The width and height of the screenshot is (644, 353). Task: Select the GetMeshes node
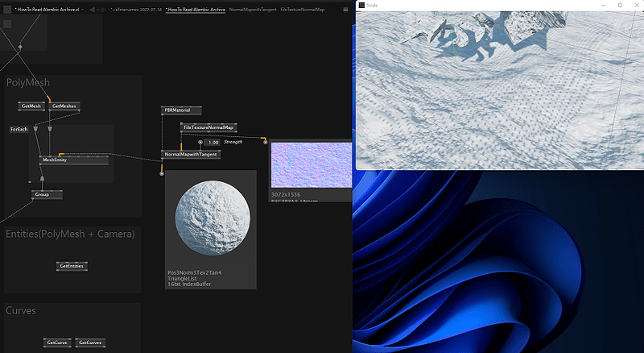point(64,106)
